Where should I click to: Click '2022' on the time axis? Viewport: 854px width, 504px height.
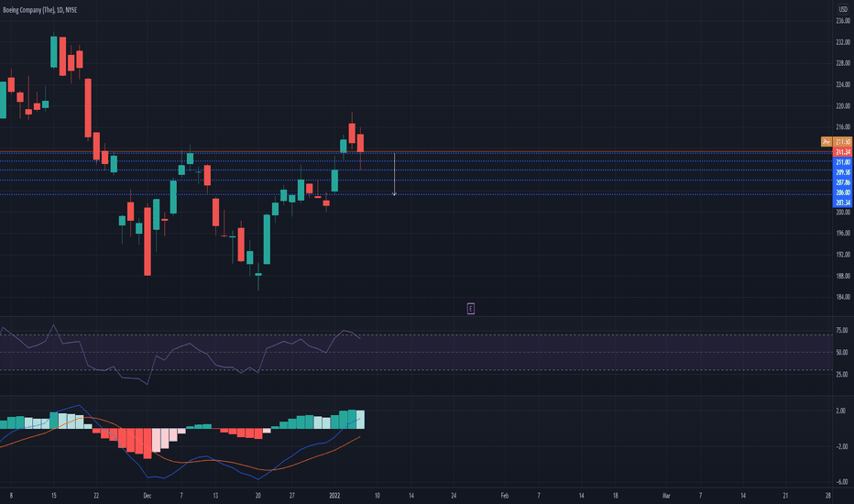[x=334, y=496]
